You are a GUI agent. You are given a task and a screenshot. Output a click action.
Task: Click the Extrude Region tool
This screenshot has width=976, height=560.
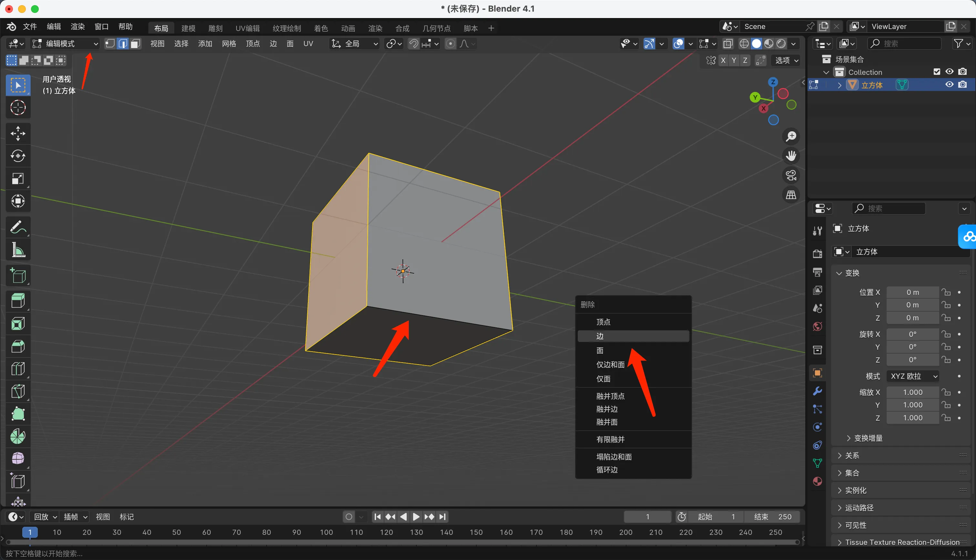[x=18, y=300]
